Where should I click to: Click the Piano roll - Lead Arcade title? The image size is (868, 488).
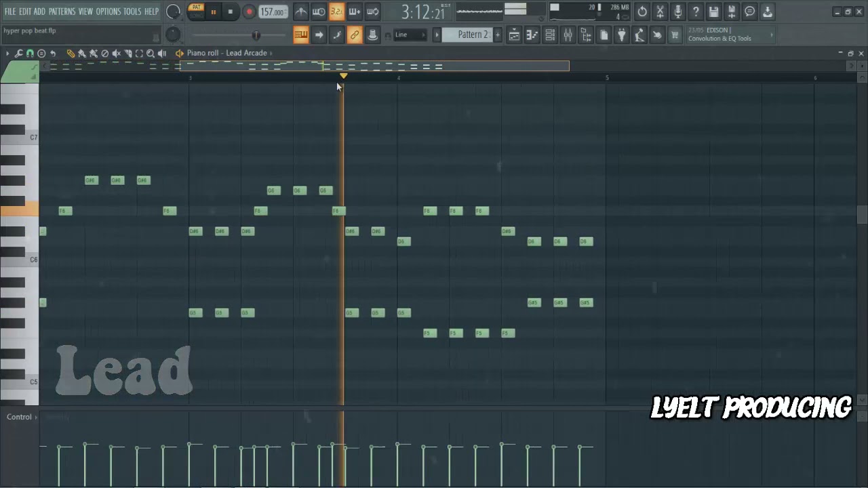click(226, 53)
